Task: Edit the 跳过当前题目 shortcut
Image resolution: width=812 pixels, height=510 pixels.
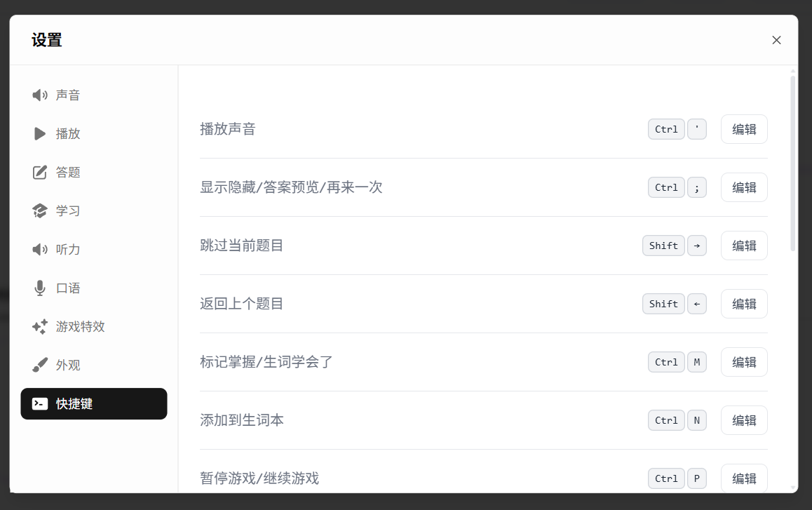Action: click(x=744, y=246)
